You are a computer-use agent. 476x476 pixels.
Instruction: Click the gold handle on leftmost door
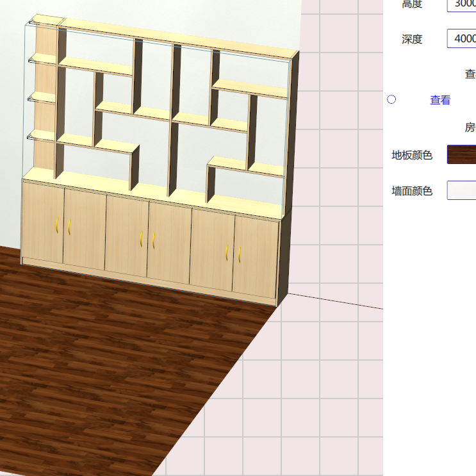click(x=57, y=226)
